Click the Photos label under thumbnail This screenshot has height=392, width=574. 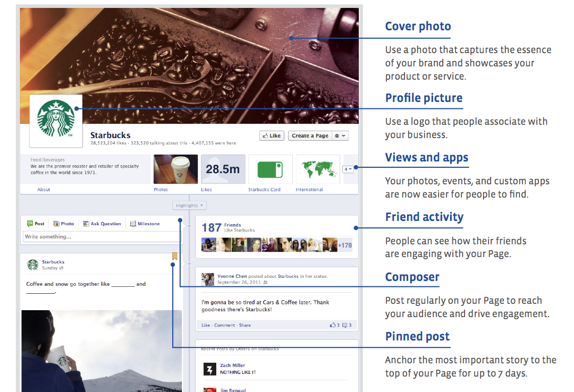pos(161,190)
